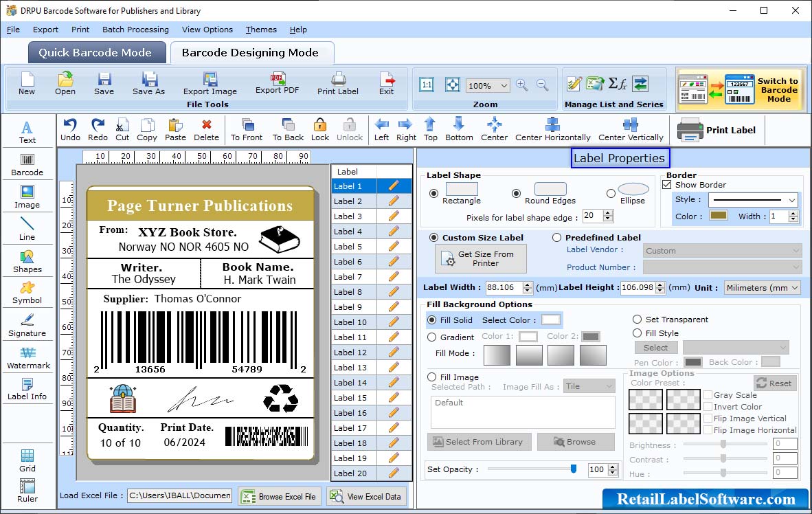
Task: Click the 1:1 actual size icon
Action: tap(427, 85)
